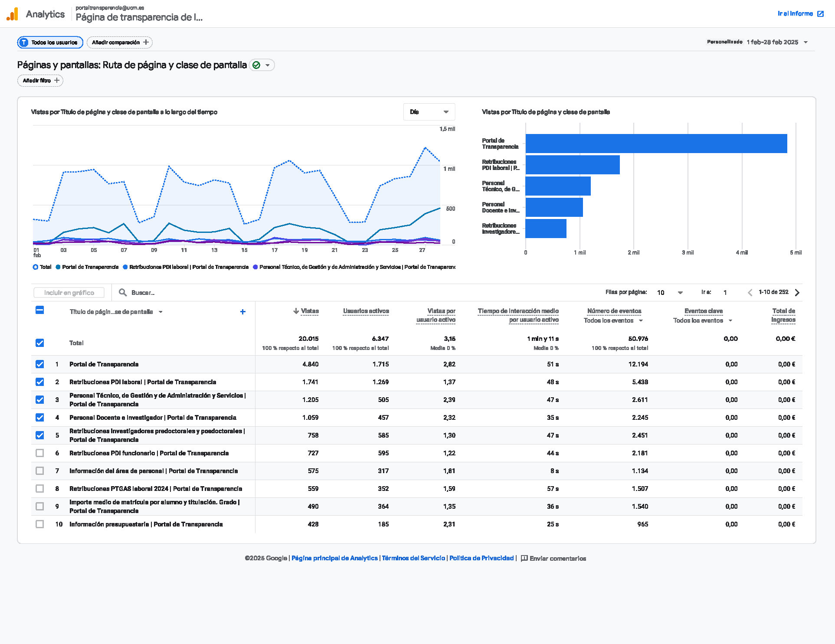The width and height of the screenshot is (835, 644).
Task: Click the T avatar in Todos los usuarios
Action: (x=24, y=42)
